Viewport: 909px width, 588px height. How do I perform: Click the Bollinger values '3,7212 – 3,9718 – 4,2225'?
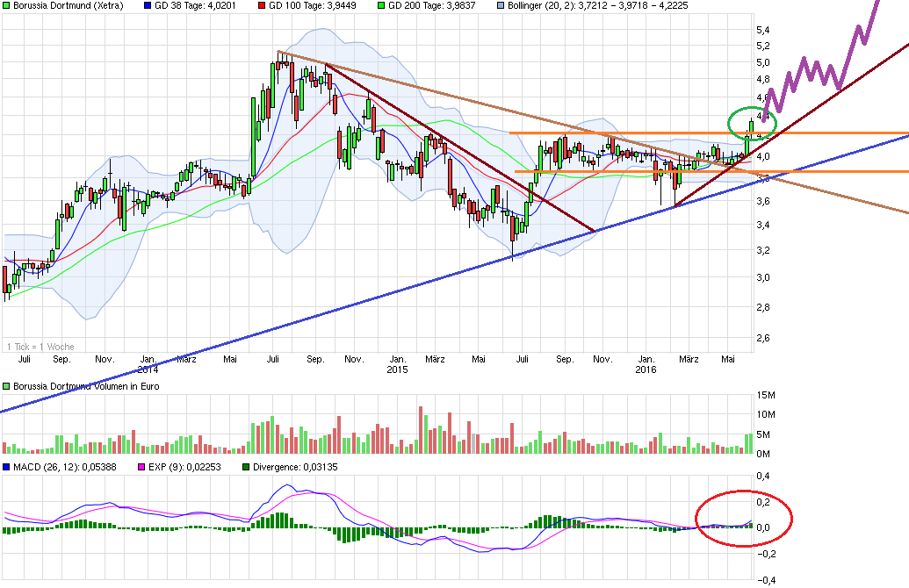pos(633,6)
